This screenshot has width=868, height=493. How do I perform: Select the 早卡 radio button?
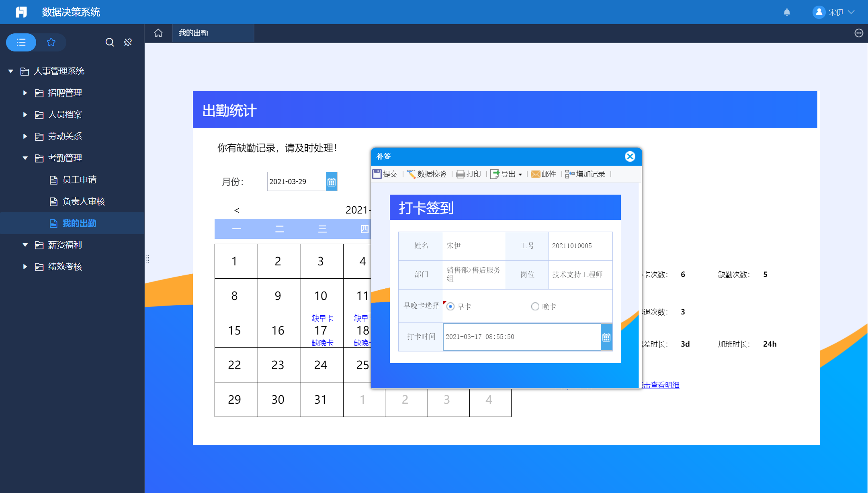[450, 307]
